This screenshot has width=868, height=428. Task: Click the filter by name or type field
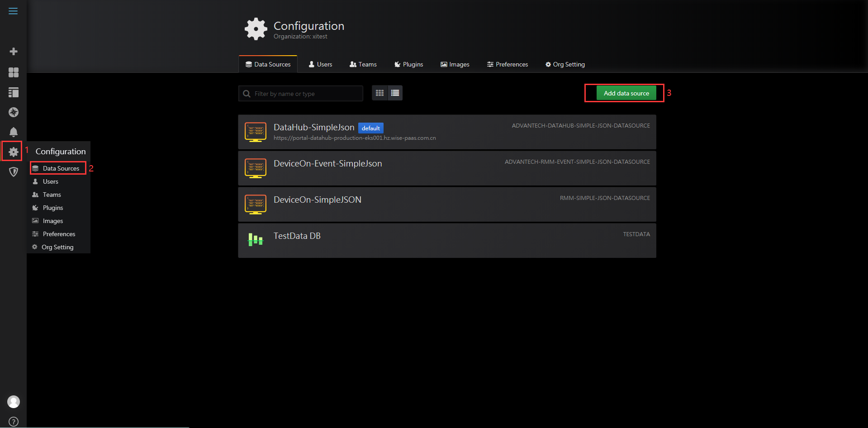click(300, 93)
